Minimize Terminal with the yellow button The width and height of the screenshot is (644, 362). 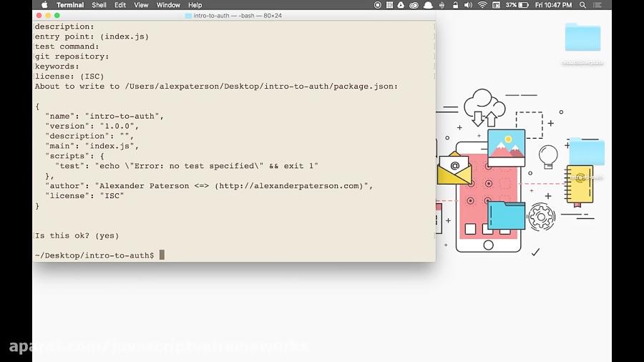click(48, 15)
